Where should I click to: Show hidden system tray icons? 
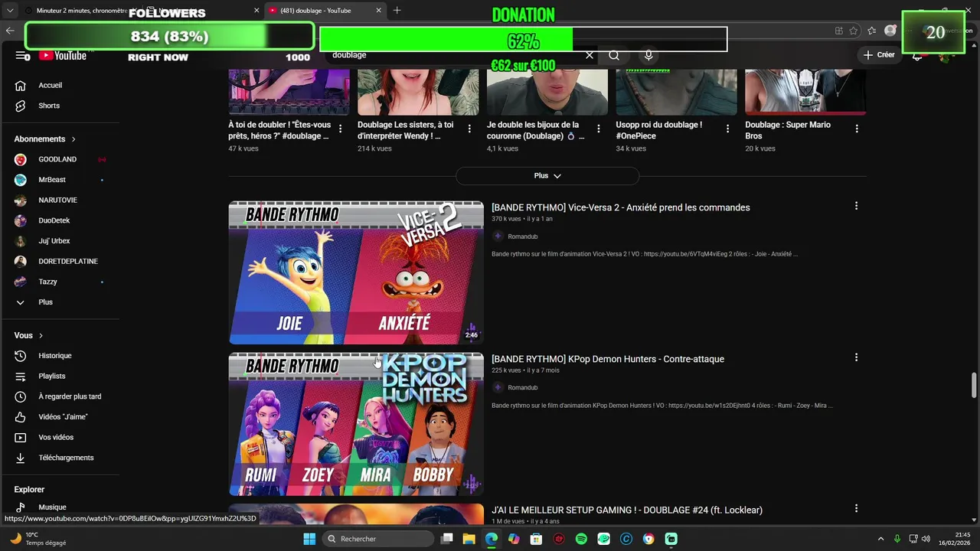pos(880,539)
